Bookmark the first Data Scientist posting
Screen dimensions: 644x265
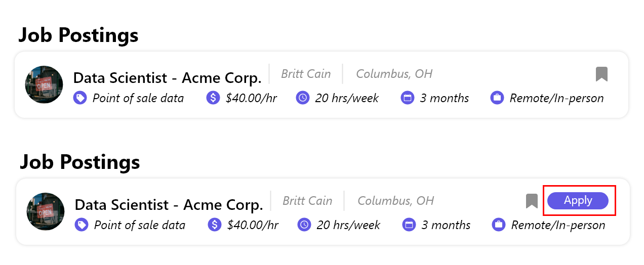coord(601,74)
